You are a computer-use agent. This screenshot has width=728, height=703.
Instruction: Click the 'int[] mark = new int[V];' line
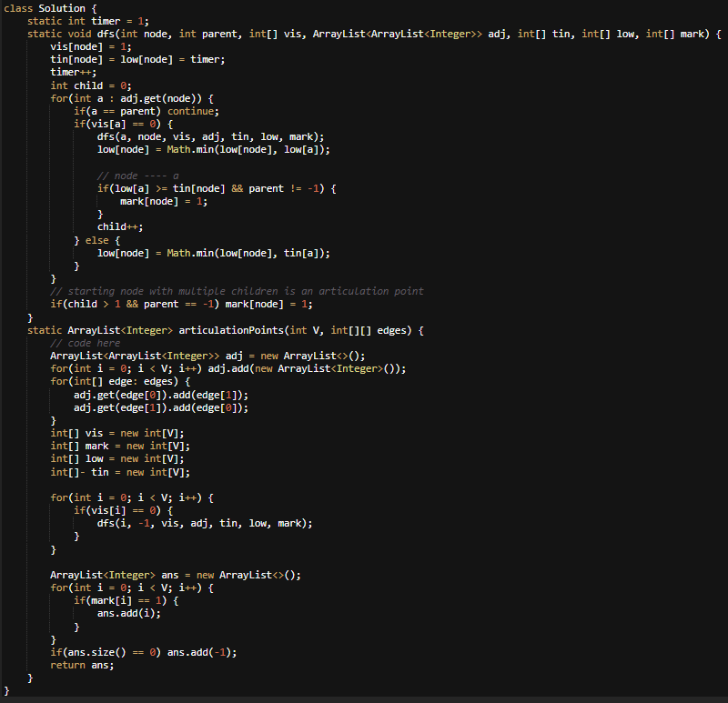click(x=120, y=447)
